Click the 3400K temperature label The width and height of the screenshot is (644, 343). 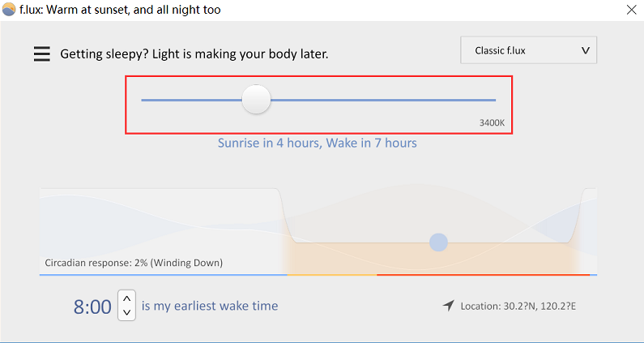[x=492, y=122]
